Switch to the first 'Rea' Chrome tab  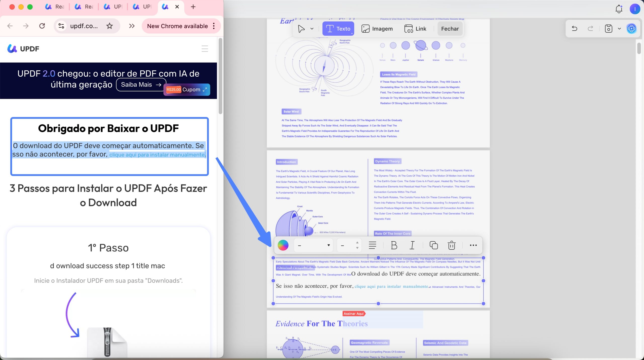(55, 7)
